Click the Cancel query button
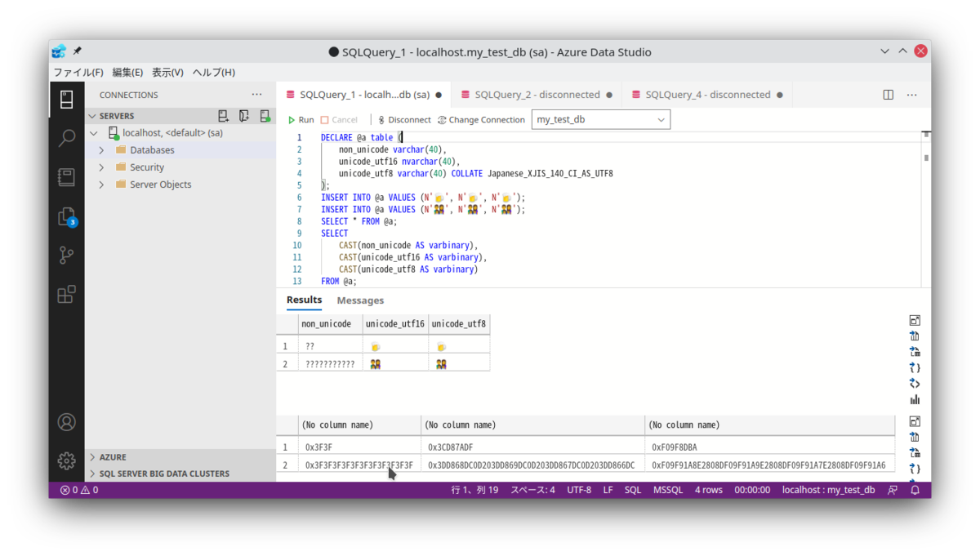Viewport: 980px width, 556px height. point(339,120)
